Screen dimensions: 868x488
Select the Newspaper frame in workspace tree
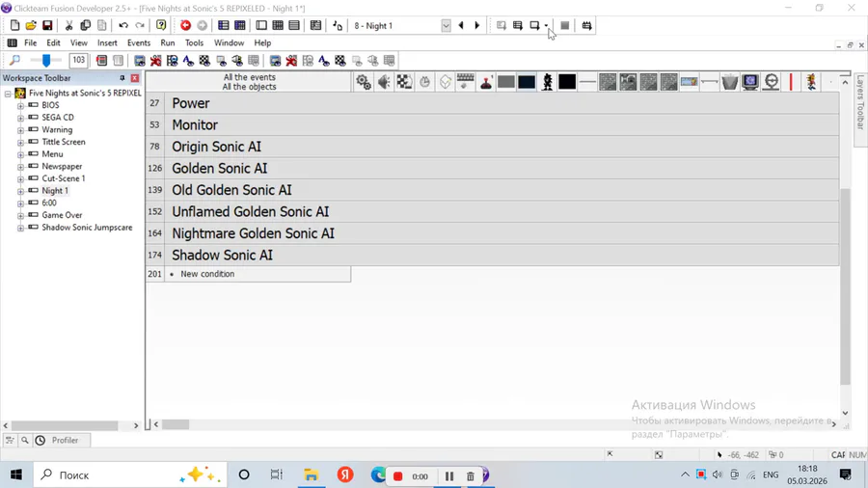pos(62,166)
